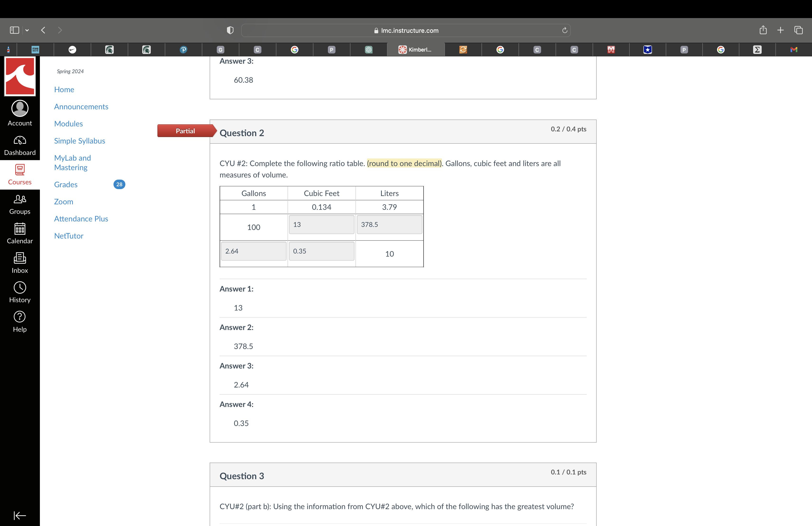Click Safari share icon
Screen dimensions: 812x526
tap(763, 30)
